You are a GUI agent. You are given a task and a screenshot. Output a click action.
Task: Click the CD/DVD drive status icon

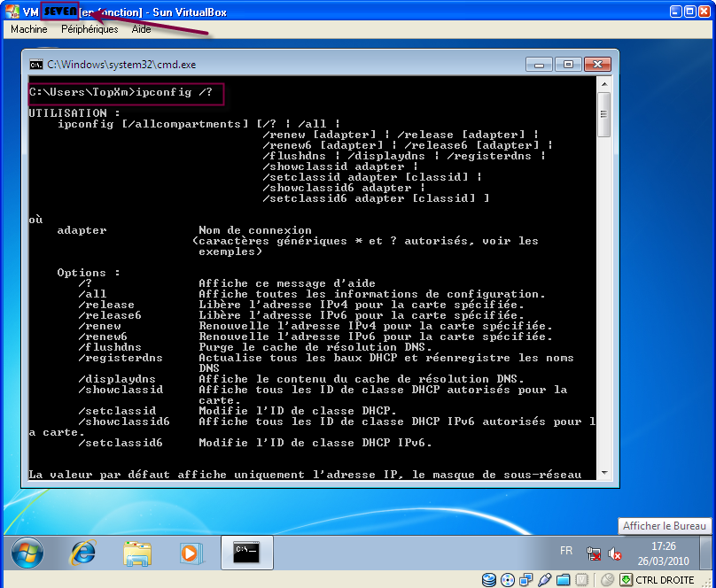(x=507, y=579)
